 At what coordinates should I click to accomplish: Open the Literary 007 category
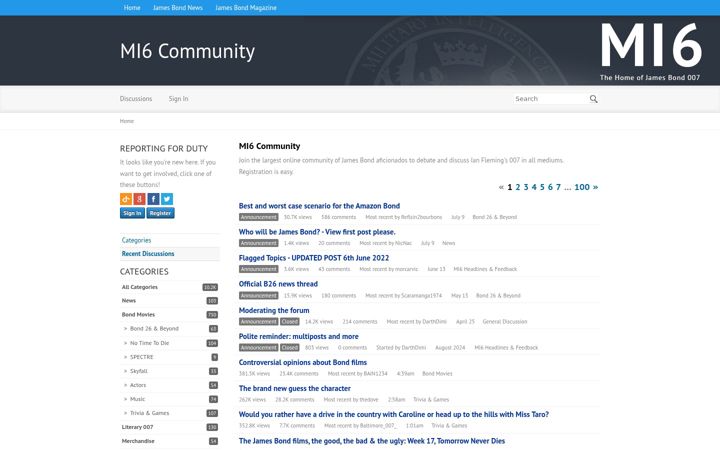click(x=137, y=427)
